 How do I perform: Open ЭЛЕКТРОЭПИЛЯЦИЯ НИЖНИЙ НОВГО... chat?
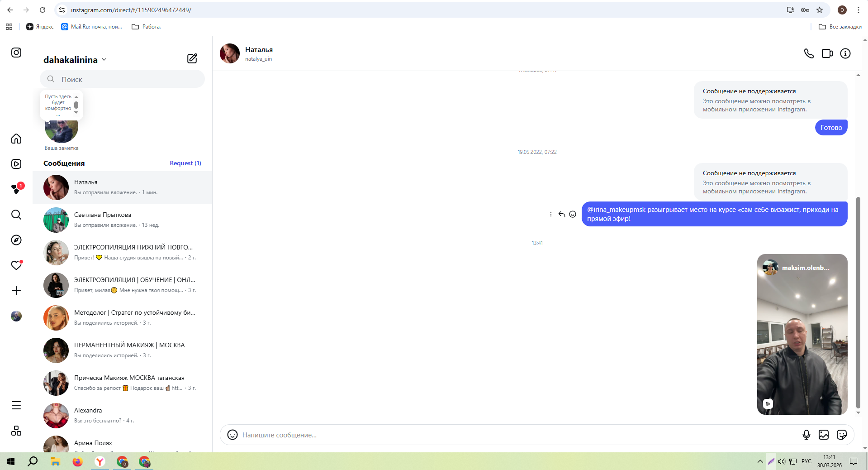(x=122, y=253)
